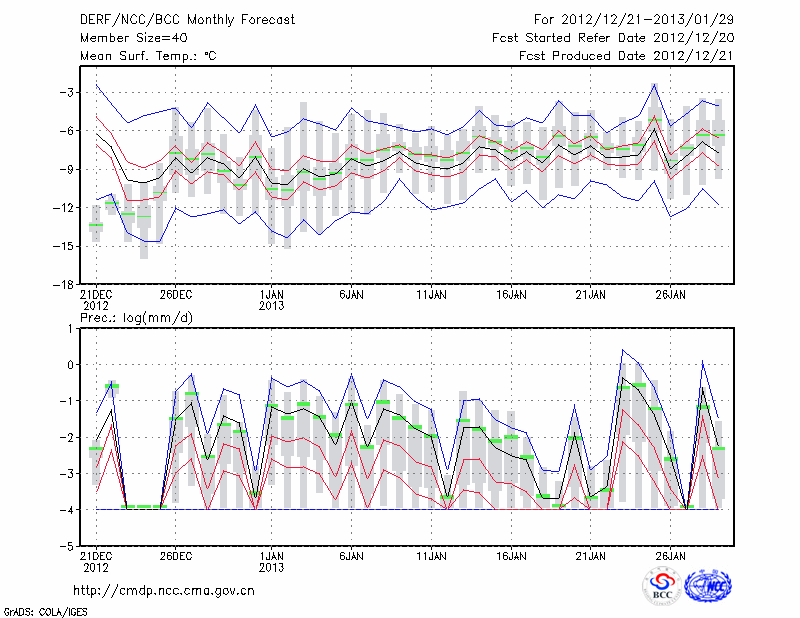800x618 pixels.
Task: Click 1JAN 2013 on precipitation chart axis
Action: [x=271, y=560]
